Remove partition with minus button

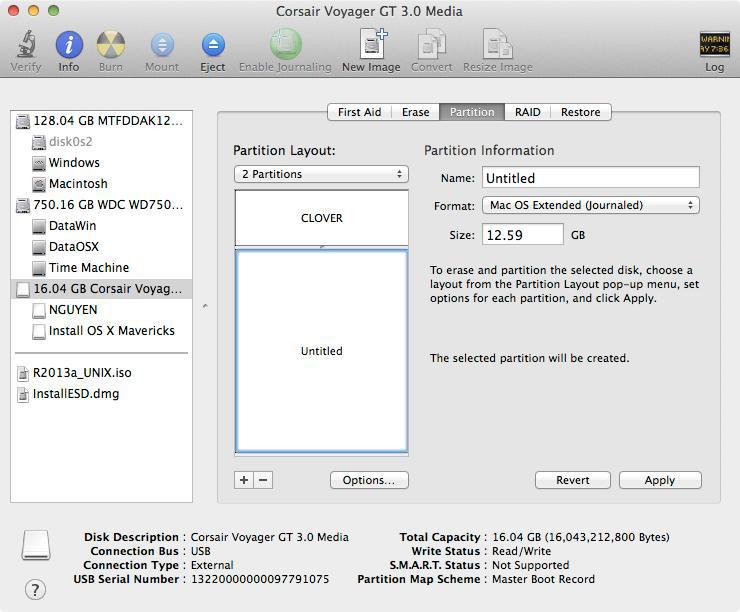(263, 480)
